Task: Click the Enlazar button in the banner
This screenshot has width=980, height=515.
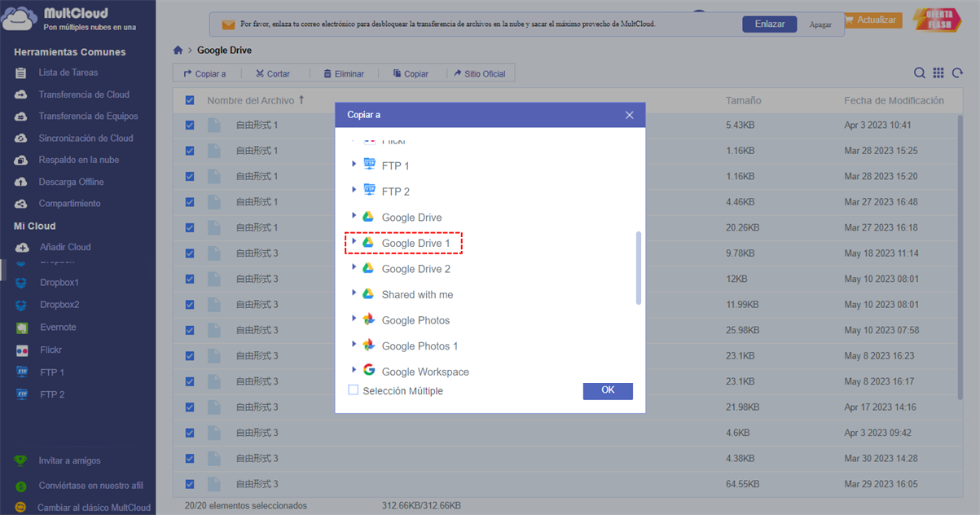Action: point(769,24)
